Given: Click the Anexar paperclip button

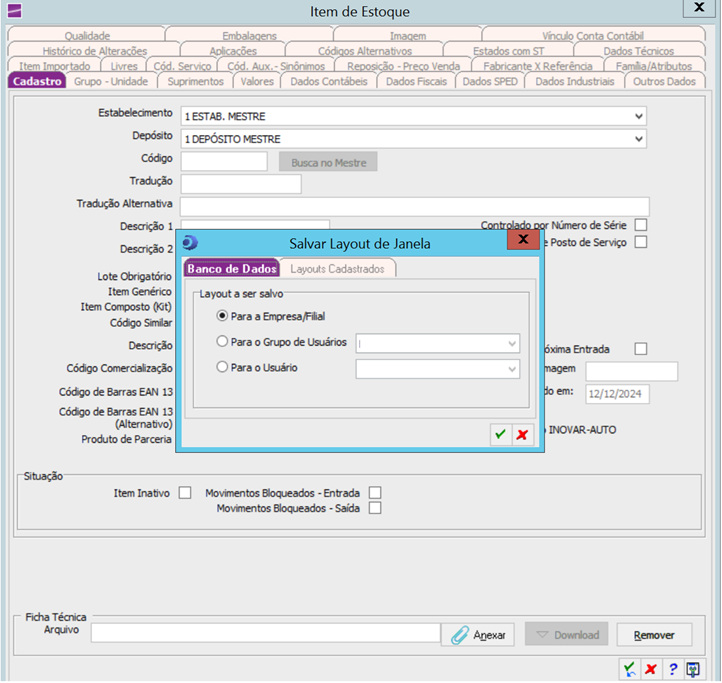Looking at the screenshot, I should [x=479, y=635].
